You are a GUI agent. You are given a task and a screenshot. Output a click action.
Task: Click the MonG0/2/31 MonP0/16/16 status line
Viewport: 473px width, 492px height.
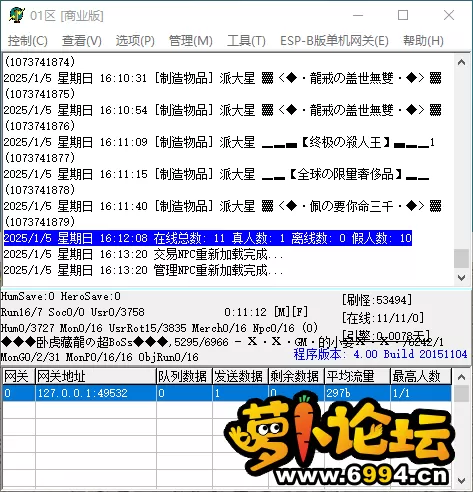tap(100, 357)
